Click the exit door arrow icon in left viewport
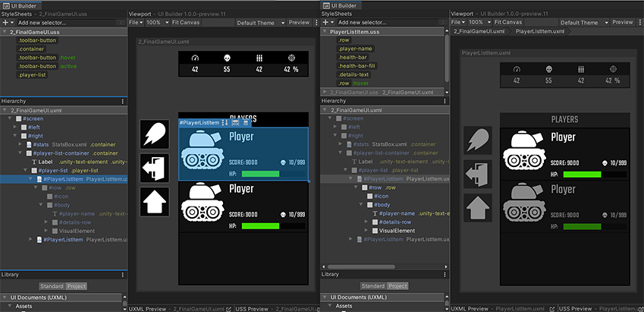Image resolution: width=644 pixels, height=312 pixels. pos(155,168)
